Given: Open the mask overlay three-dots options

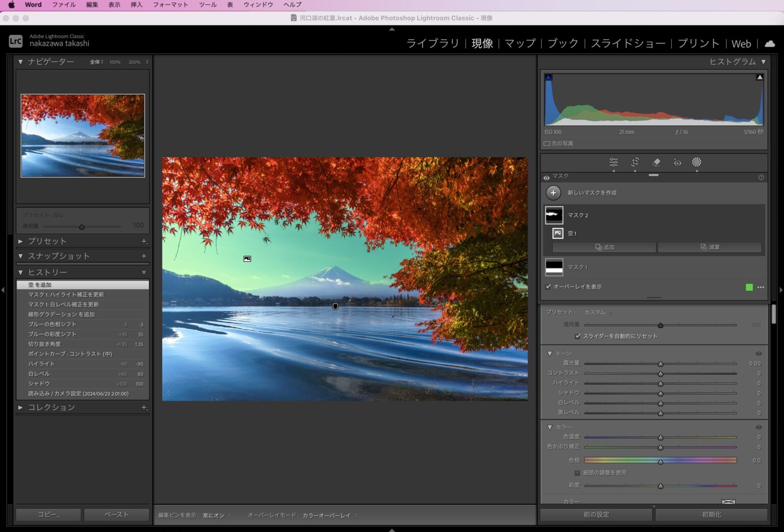Looking at the screenshot, I should pyautogui.click(x=761, y=287).
